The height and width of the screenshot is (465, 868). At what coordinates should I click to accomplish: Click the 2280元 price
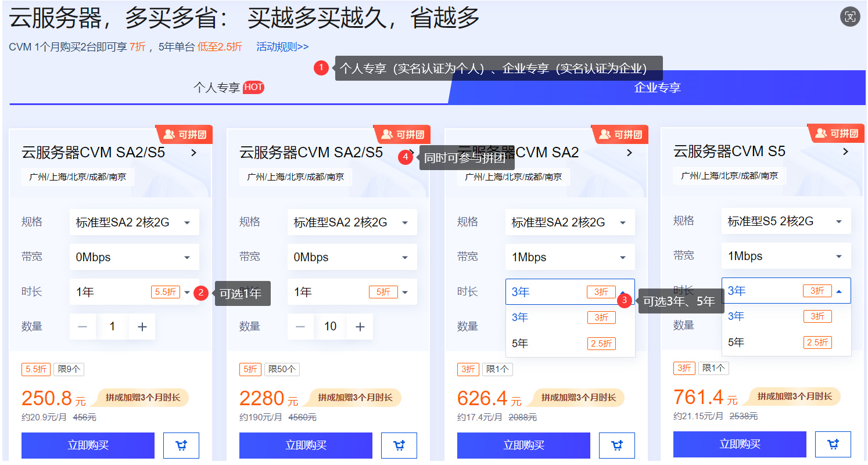[x=268, y=398]
